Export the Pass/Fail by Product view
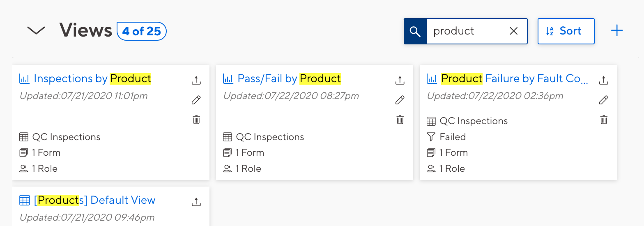644x226 pixels. pos(400,80)
